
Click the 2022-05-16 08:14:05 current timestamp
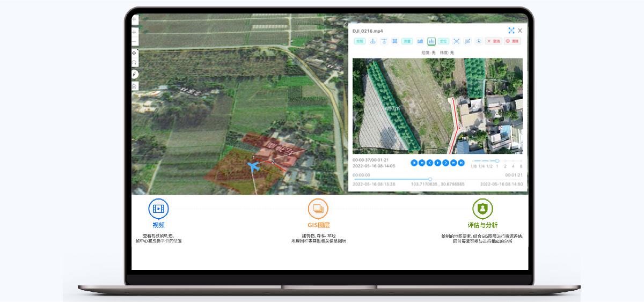coord(374,166)
